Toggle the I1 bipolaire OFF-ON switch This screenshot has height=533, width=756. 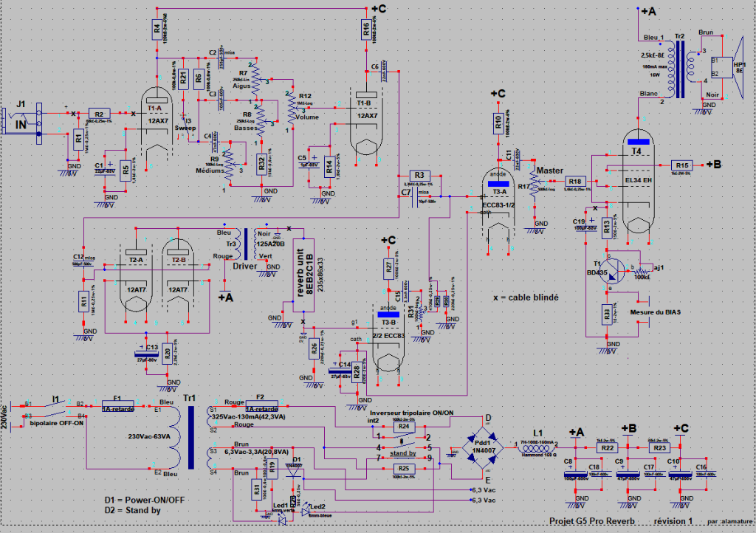(x=55, y=410)
